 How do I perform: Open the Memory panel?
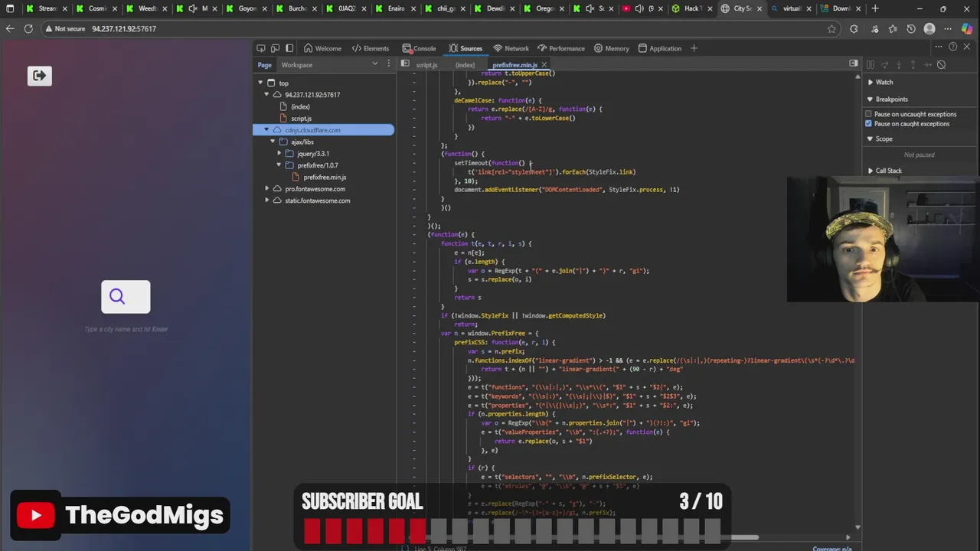pyautogui.click(x=612, y=48)
